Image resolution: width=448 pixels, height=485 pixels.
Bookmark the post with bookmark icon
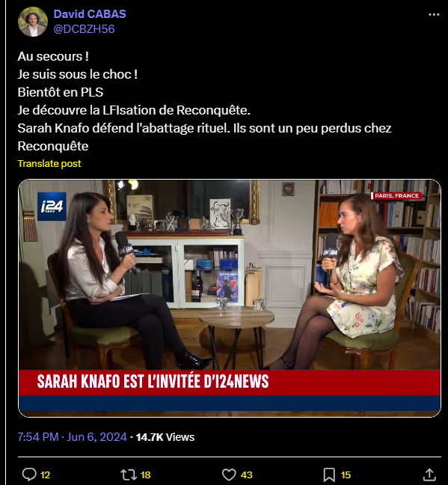pyautogui.click(x=329, y=475)
